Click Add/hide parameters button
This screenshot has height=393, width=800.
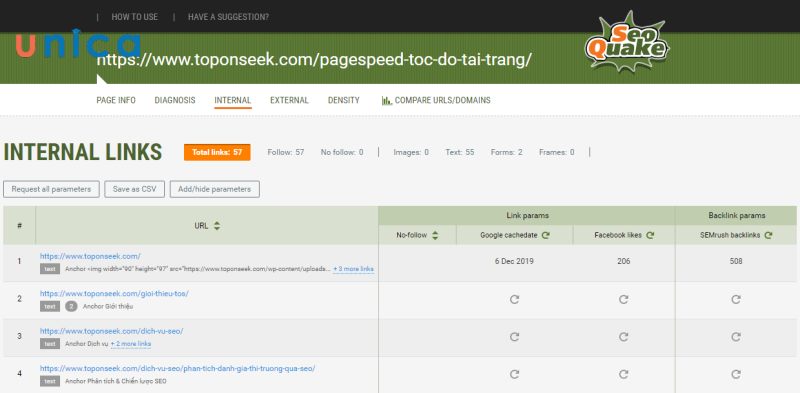214,189
